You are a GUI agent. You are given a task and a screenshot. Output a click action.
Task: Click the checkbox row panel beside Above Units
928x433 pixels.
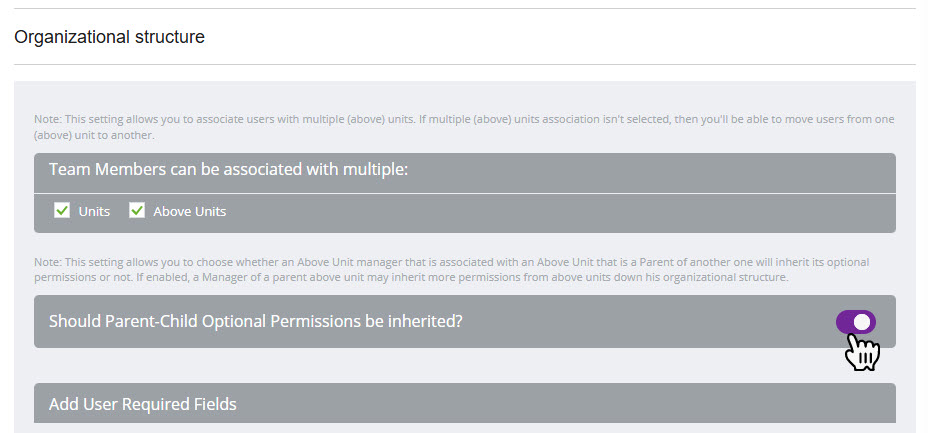(x=560, y=212)
